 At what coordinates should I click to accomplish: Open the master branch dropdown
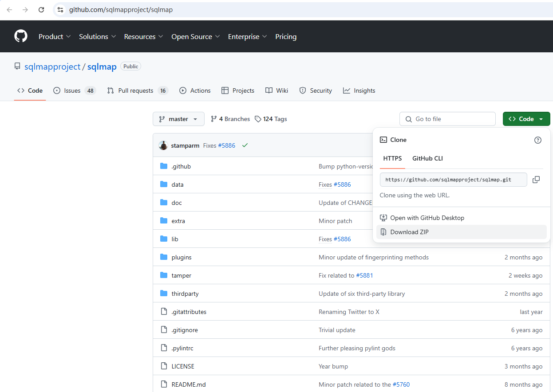click(x=178, y=119)
